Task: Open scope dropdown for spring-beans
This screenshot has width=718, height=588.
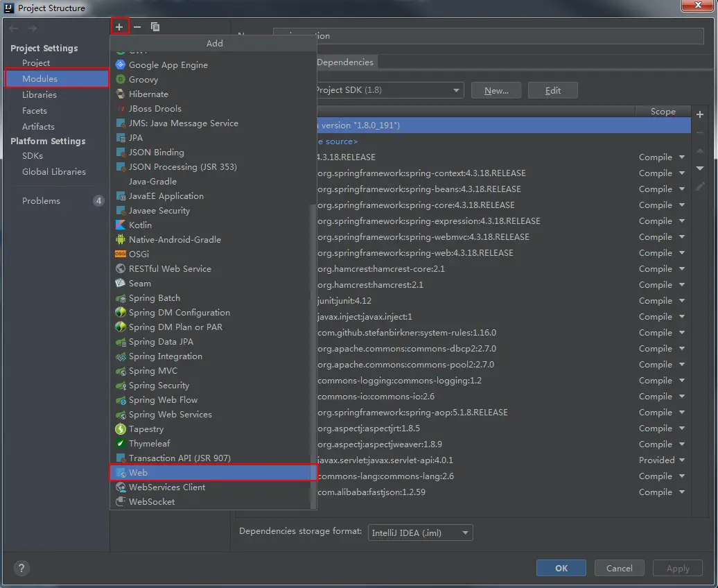Action: (x=682, y=189)
